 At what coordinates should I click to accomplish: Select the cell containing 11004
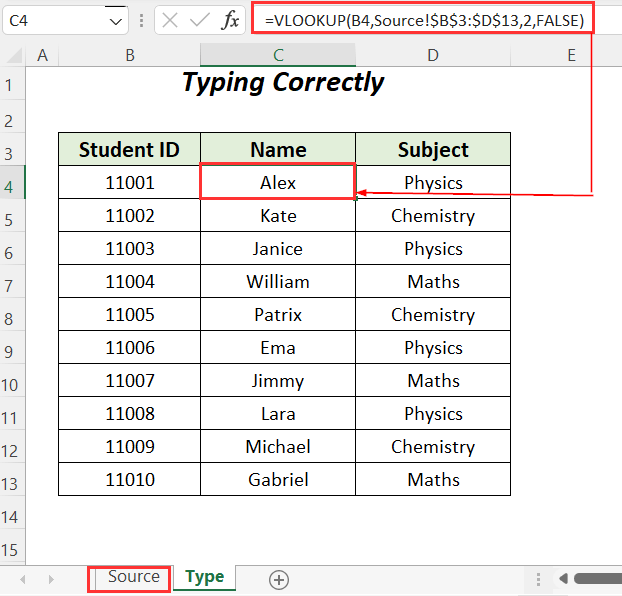(x=129, y=281)
